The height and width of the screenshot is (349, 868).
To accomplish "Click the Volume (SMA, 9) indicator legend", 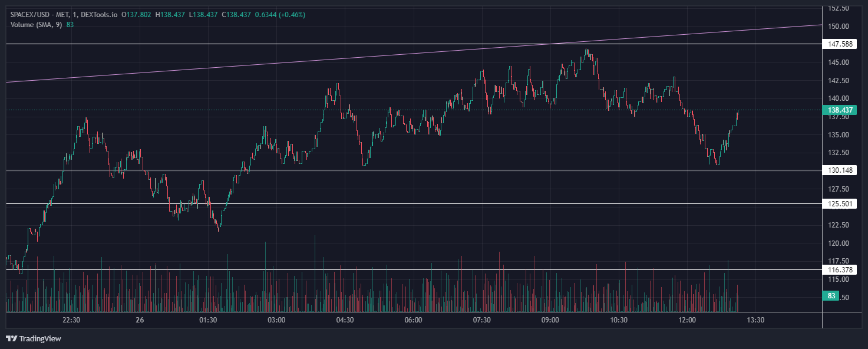I will pyautogui.click(x=37, y=24).
